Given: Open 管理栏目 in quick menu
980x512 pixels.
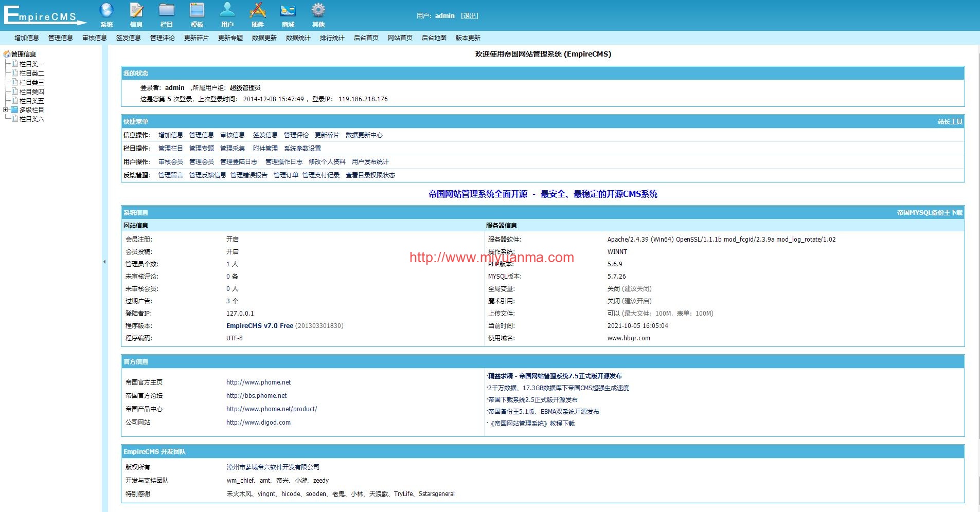Looking at the screenshot, I should pyautogui.click(x=171, y=149).
